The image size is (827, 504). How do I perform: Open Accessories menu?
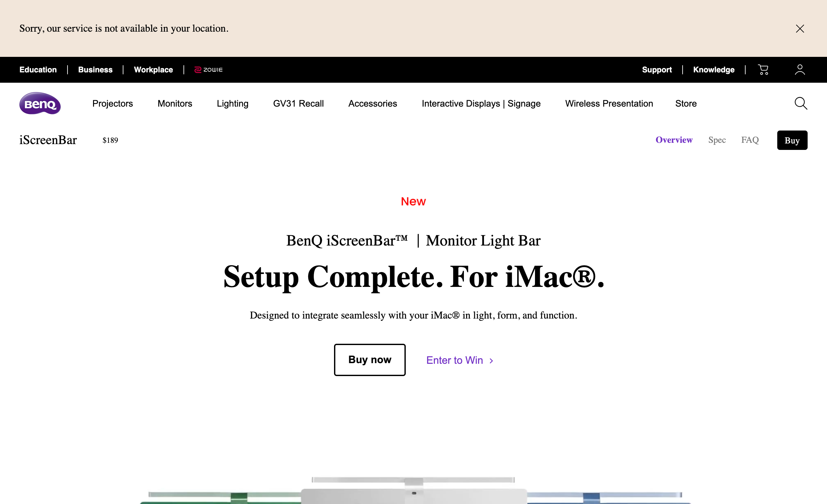372,103
